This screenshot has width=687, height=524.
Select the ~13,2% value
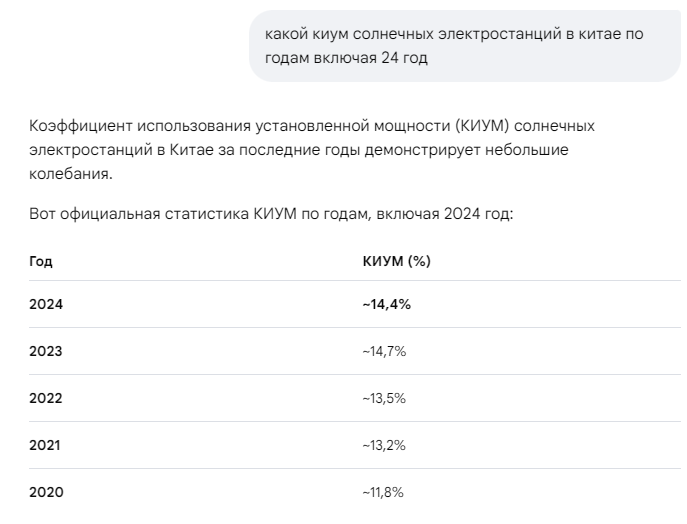[x=384, y=445]
